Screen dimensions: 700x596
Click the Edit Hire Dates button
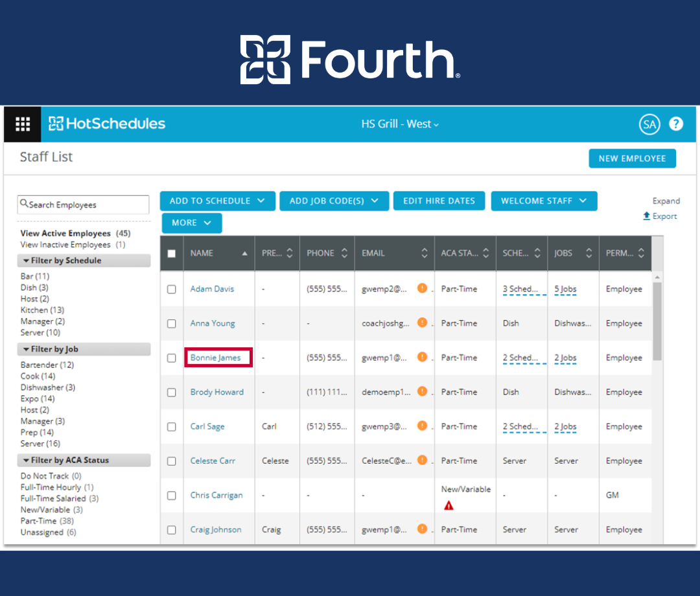tap(439, 201)
